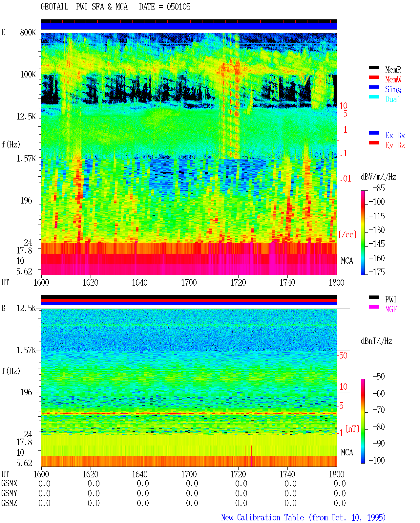Click the dBnT/√Hz unit label
Viewport: 420px width, 523px height.
377,341
